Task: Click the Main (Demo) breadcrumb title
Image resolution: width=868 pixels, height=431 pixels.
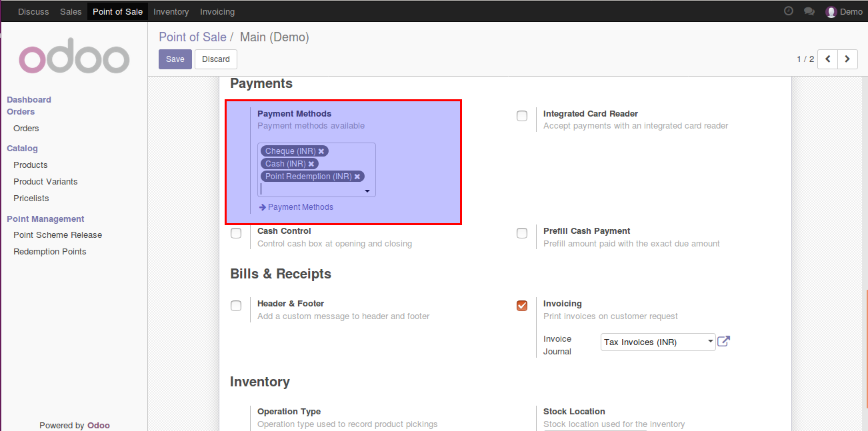Action: (275, 37)
